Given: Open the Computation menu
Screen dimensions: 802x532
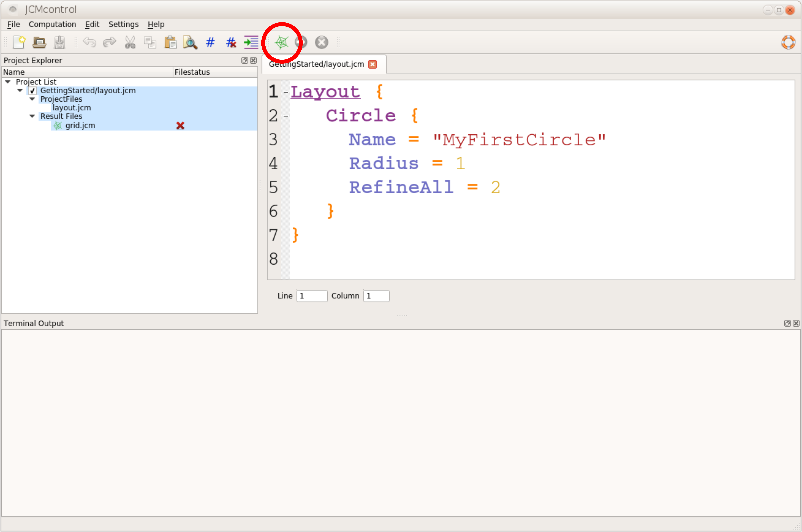Looking at the screenshot, I should pyautogui.click(x=52, y=24).
